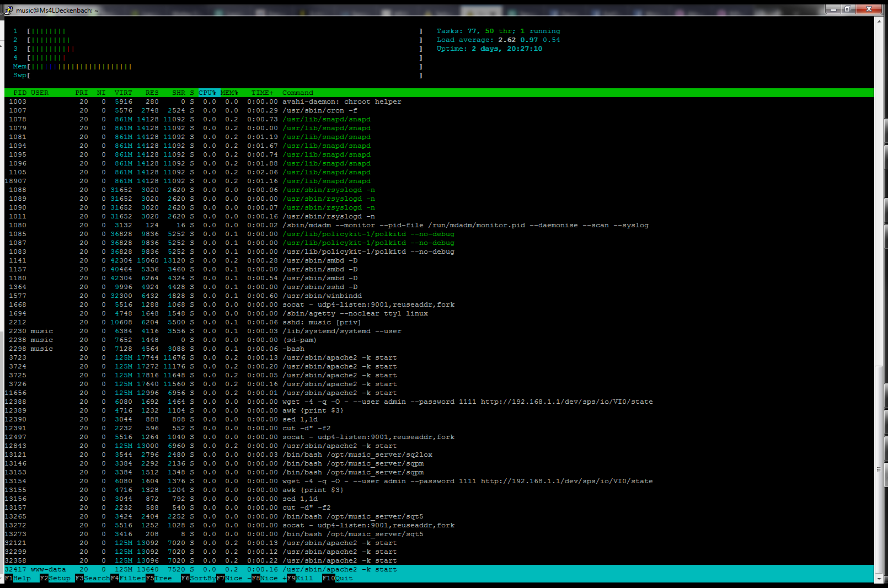Sort by the MEM% column header
Viewport: 888px width, 588px height.
pos(229,93)
